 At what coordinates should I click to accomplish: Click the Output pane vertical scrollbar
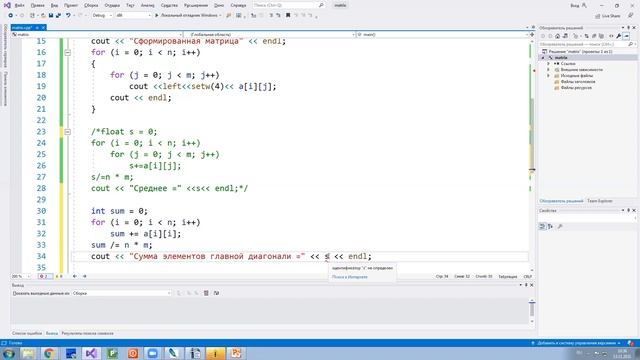(532, 312)
